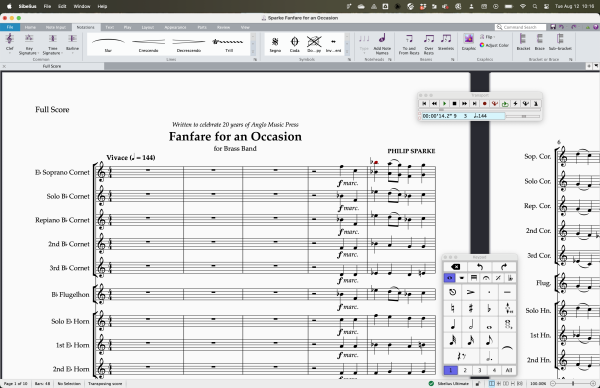Open the Beams group dialog launcher
This screenshot has width=600, height=388.
452,60
